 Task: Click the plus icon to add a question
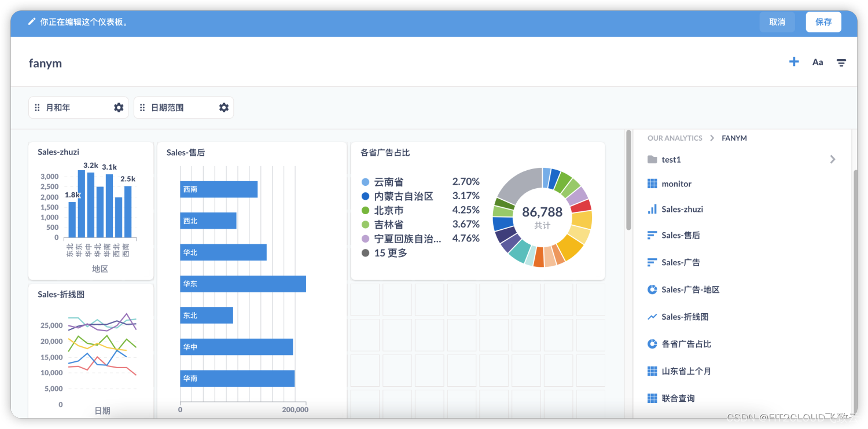[x=794, y=61]
